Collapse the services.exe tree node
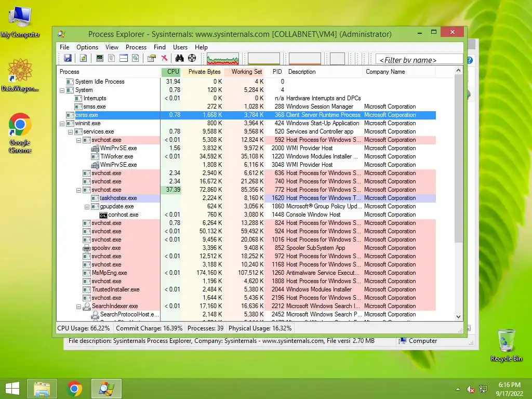The image size is (532, 399). pos(70,132)
